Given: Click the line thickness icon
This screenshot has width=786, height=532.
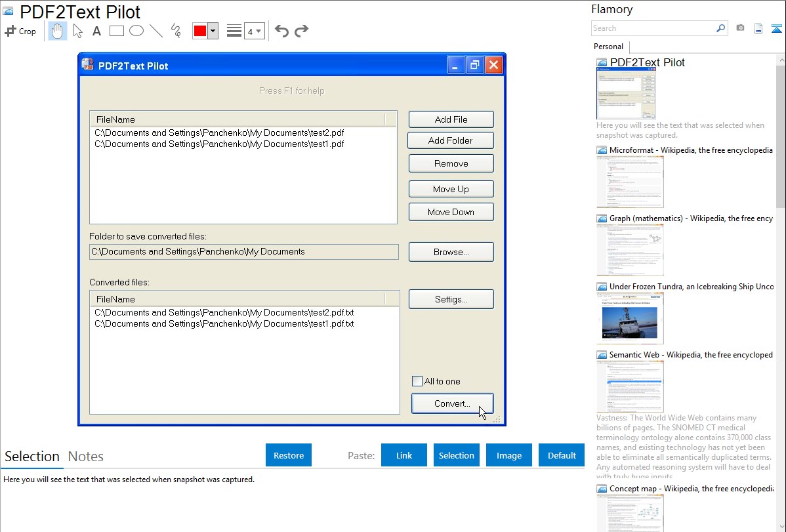Looking at the screenshot, I should (x=234, y=31).
